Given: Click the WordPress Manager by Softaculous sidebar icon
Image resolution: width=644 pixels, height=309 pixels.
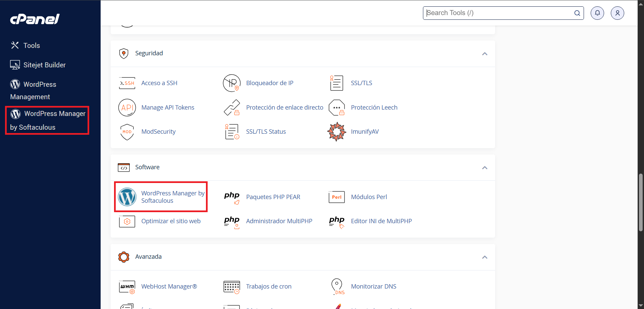Looking at the screenshot, I should click(x=15, y=114).
